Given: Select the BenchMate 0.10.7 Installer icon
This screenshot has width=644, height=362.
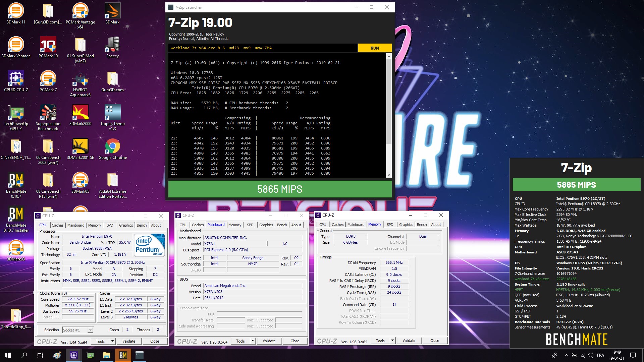Looking at the screenshot, I should pos(16,219).
